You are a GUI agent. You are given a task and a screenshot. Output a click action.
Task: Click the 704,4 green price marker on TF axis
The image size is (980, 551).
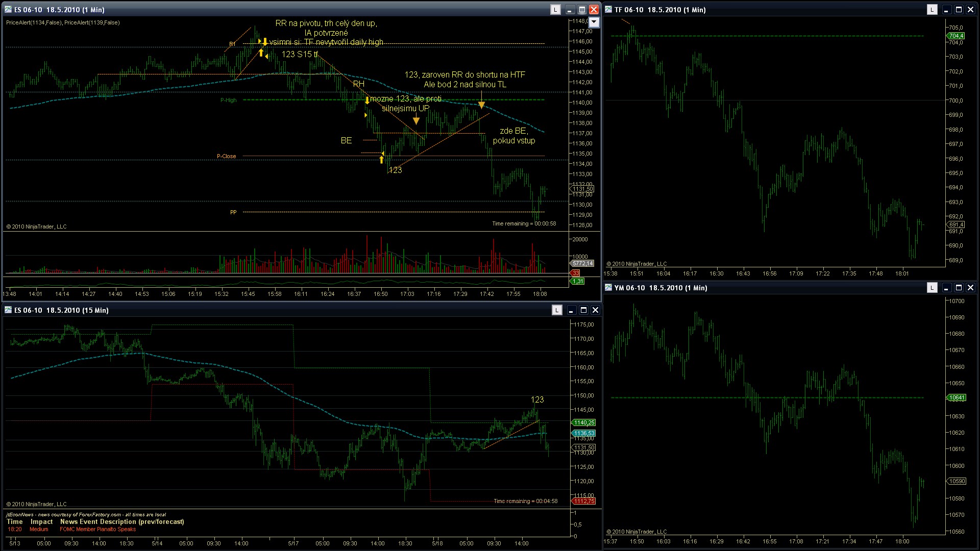tap(956, 36)
